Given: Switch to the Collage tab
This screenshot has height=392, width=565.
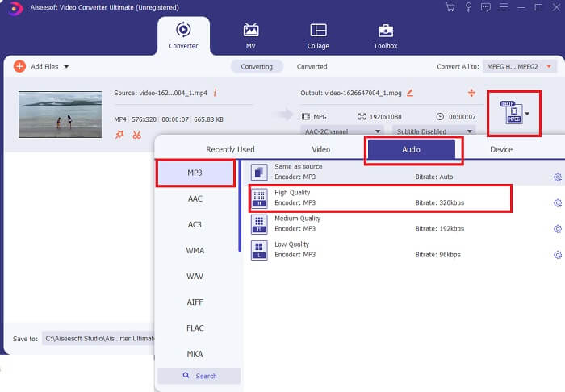Looking at the screenshot, I should (x=318, y=35).
